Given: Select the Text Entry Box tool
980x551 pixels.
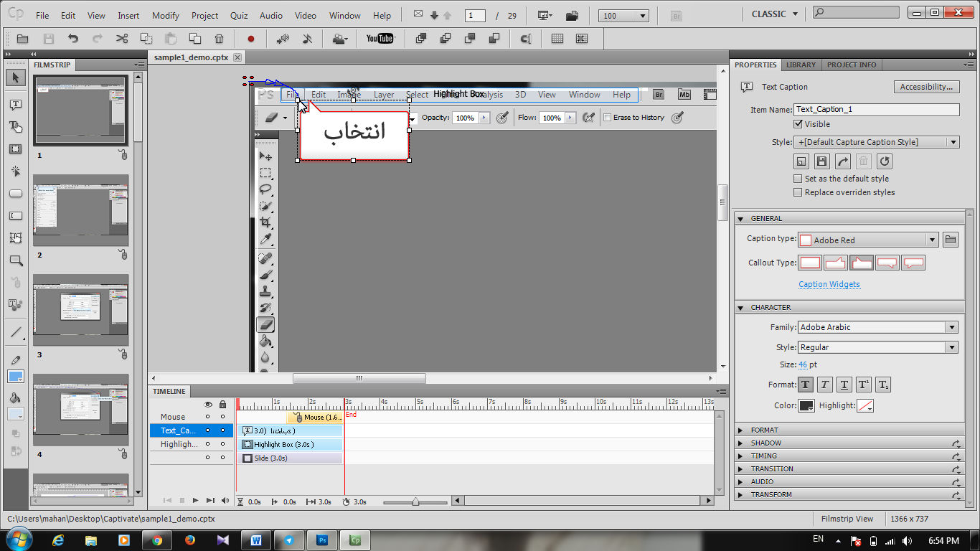Looking at the screenshot, I should (x=15, y=216).
